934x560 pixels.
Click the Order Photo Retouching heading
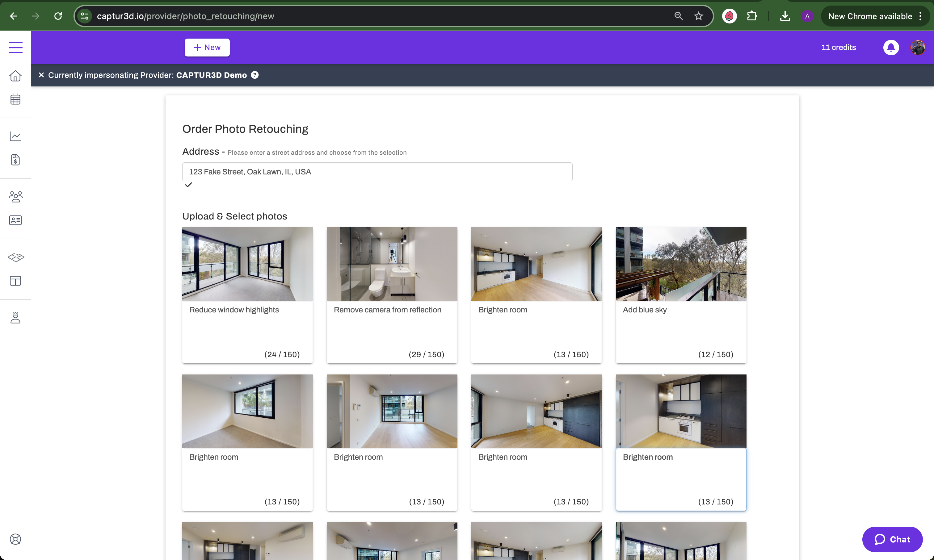point(246,129)
